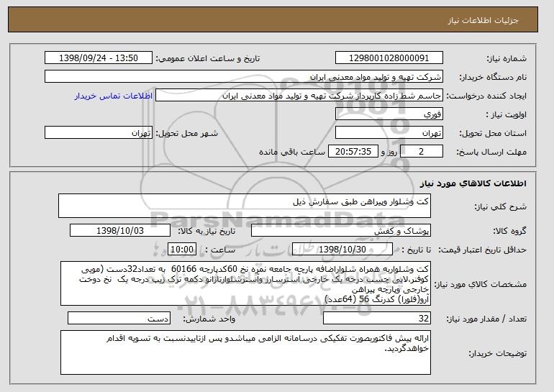This screenshot has height=392, width=554.
Task: Click the label ایجاد کننده درخواست
Action: [x=486, y=96]
